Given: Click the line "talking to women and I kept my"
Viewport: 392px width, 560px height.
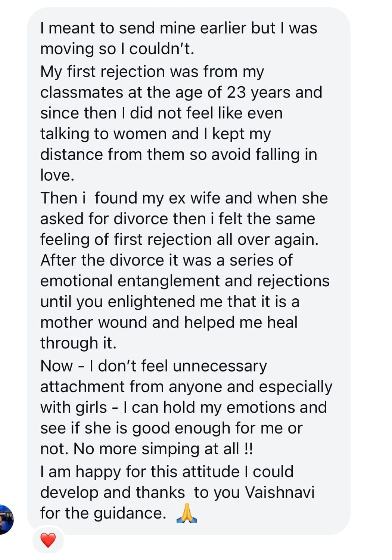Looking at the screenshot, I should tap(155, 134).
